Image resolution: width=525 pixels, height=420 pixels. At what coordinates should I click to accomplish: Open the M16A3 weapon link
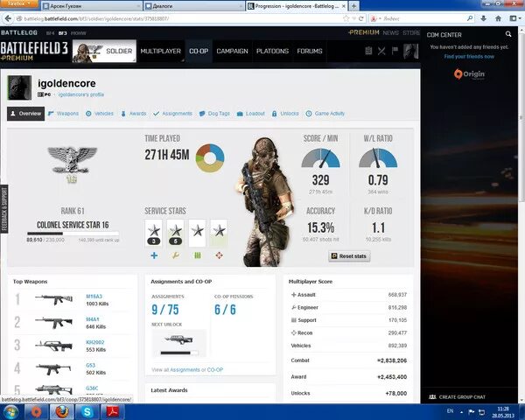pyautogui.click(x=94, y=297)
